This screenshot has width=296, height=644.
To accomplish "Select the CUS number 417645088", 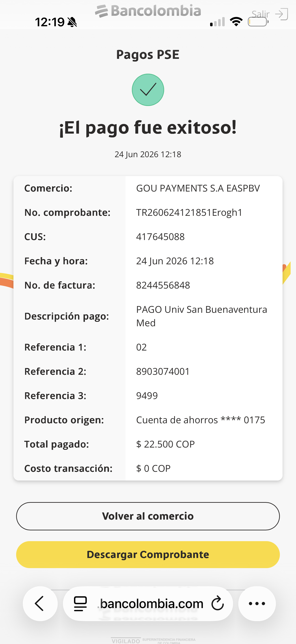I will tap(160, 236).
